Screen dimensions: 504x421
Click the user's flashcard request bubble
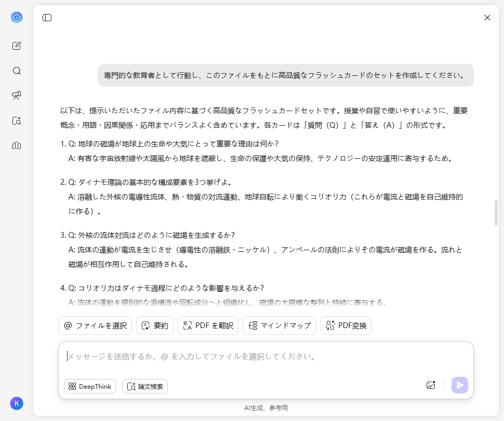pos(285,75)
